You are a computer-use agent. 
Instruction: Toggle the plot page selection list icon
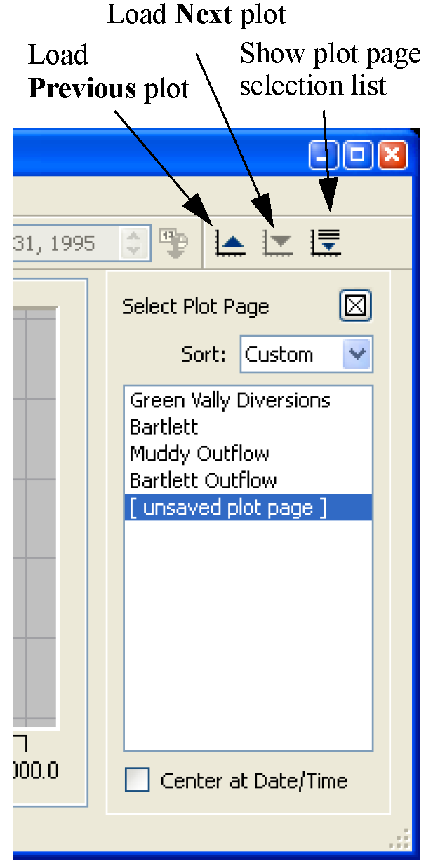click(325, 242)
